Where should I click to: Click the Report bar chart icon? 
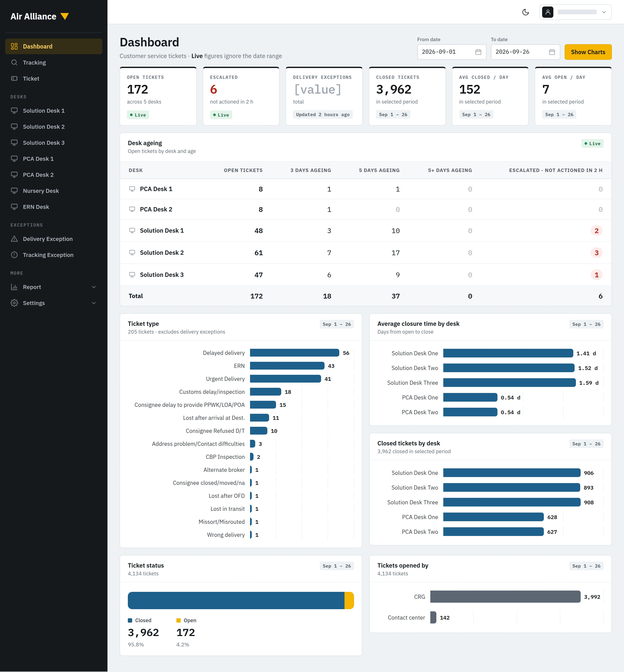click(x=14, y=287)
